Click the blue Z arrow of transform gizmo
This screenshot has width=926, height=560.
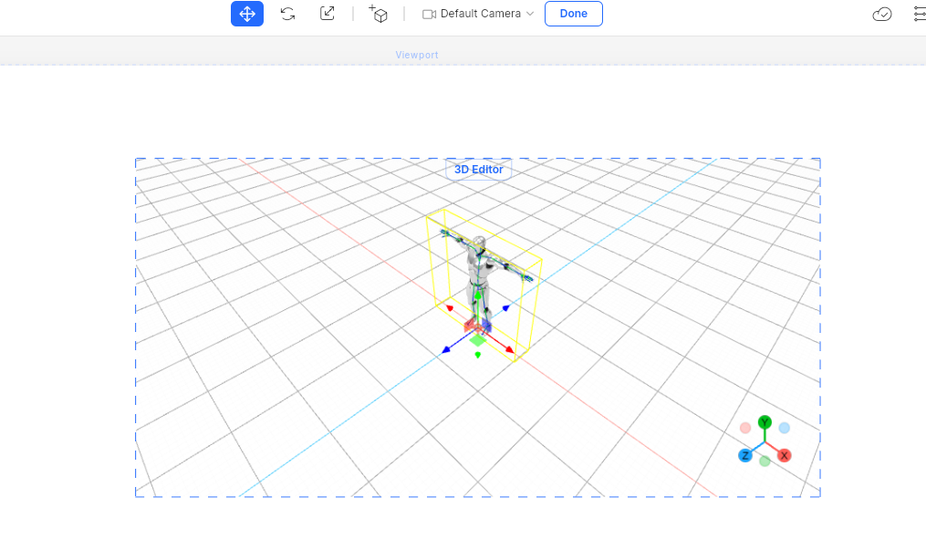point(445,349)
